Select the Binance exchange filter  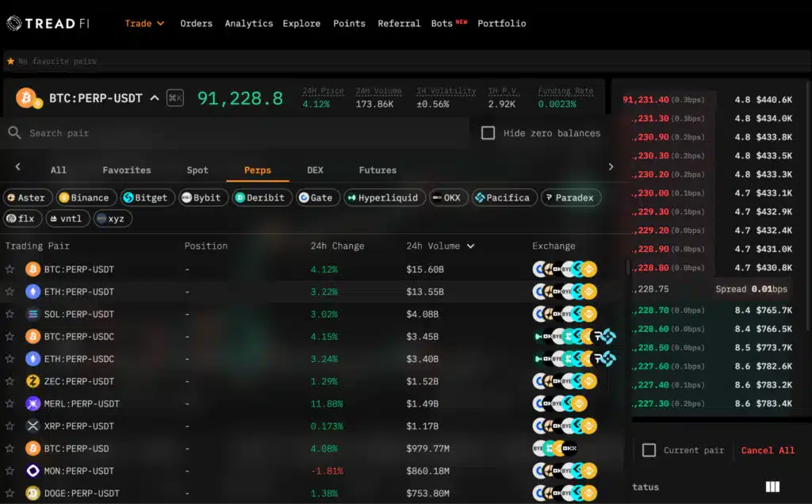[x=86, y=197]
